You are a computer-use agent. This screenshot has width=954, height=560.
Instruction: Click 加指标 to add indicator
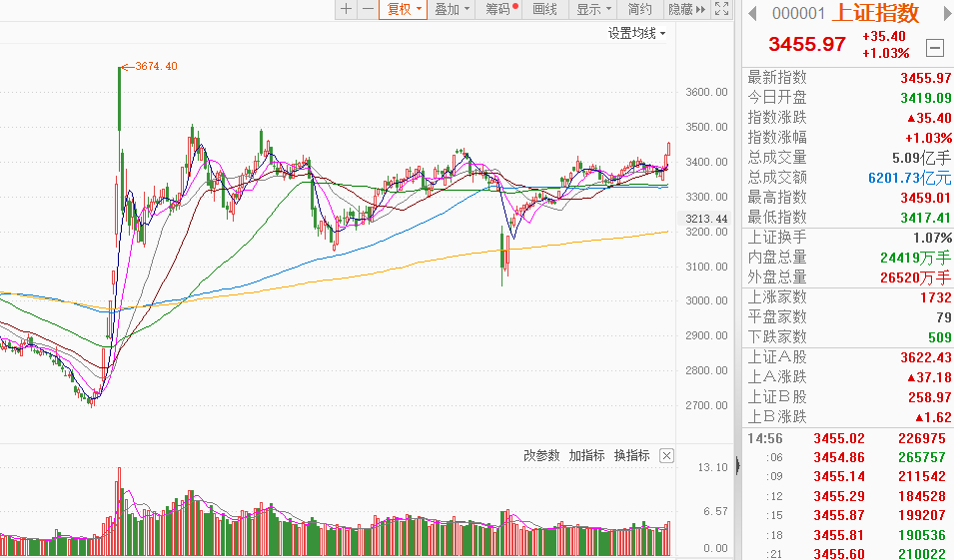coord(586,456)
